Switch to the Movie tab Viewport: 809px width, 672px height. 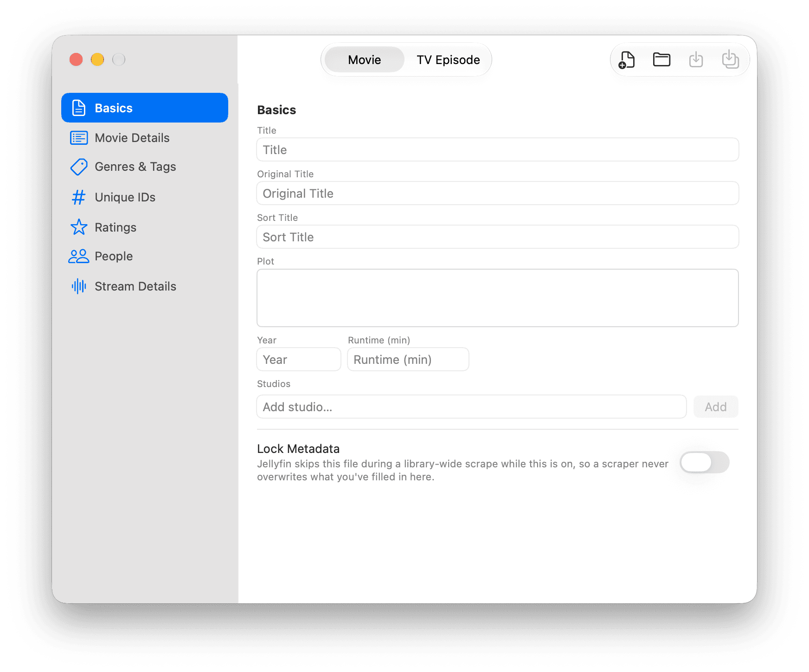coord(365,60)
